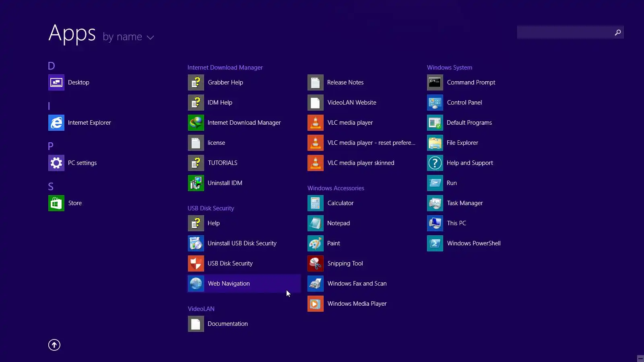Click the Uninstall IDM icon
The image size is (644, 362).
(196, 183)
